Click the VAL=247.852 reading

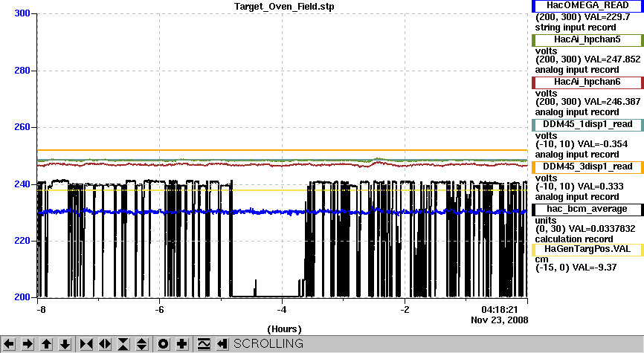(612, 59)
